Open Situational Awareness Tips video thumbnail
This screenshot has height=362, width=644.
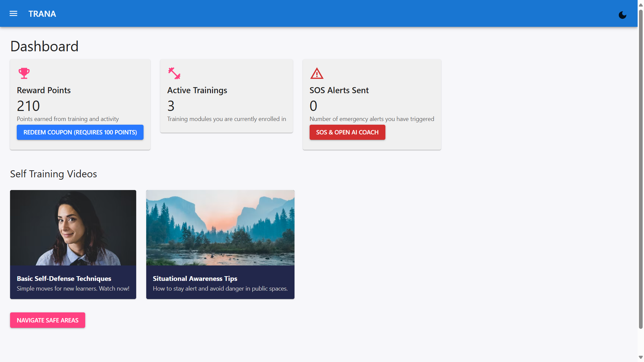[220, 228]
